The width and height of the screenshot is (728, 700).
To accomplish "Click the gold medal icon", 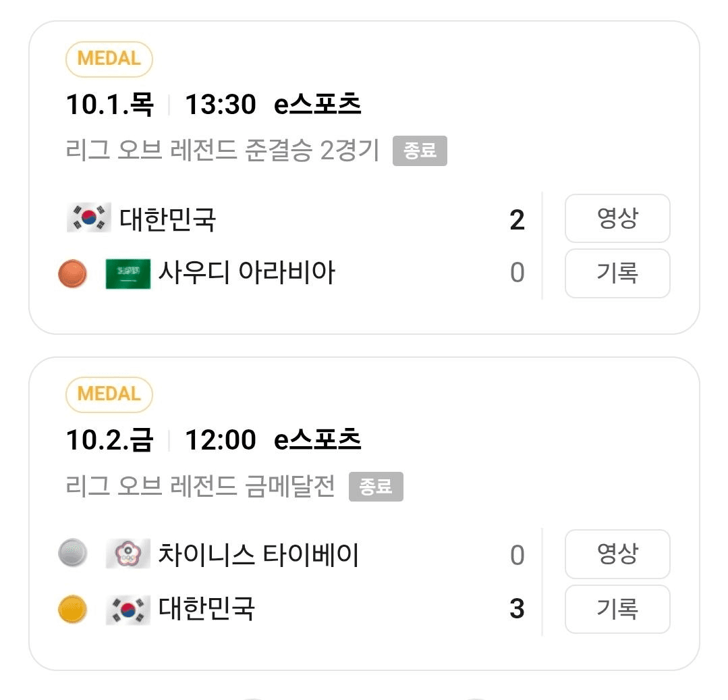I will 72,609.
